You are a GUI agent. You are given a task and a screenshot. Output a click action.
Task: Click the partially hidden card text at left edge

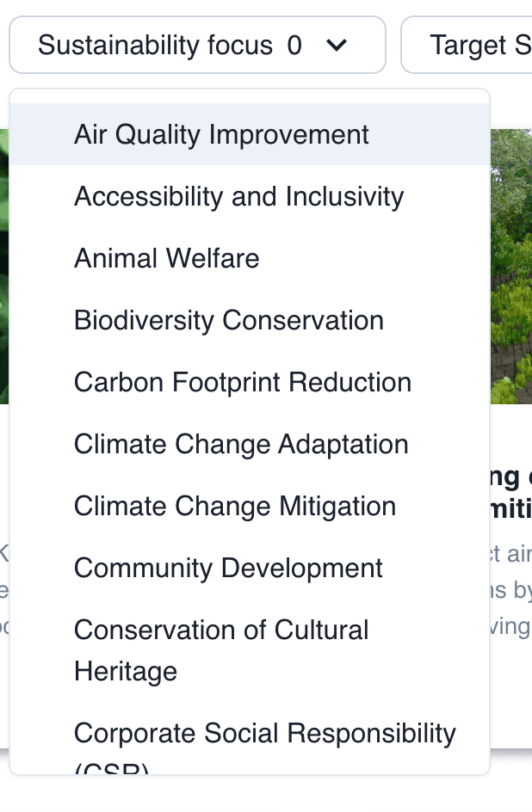(4, 590)
